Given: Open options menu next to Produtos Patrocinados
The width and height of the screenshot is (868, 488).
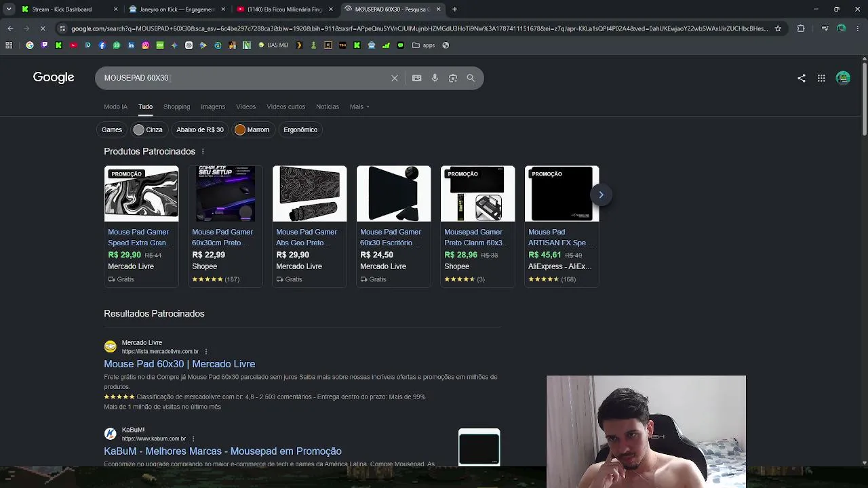Looking at the screenshot, I should (203, 151).
